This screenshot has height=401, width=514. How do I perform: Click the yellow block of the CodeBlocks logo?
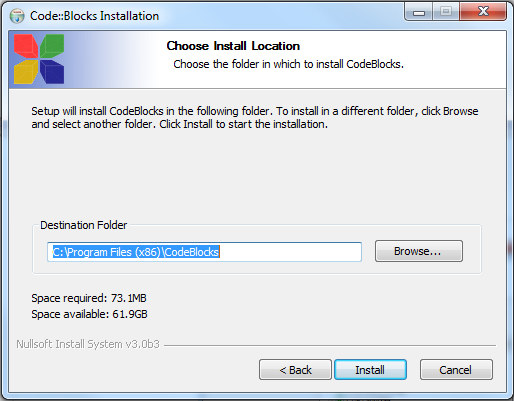coord(25,72)
